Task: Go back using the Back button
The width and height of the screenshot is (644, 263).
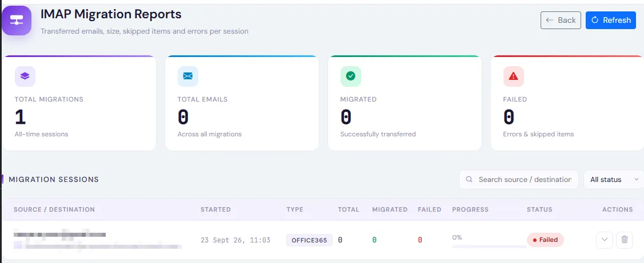Action: pyautogui.click(x=561, y=20)
